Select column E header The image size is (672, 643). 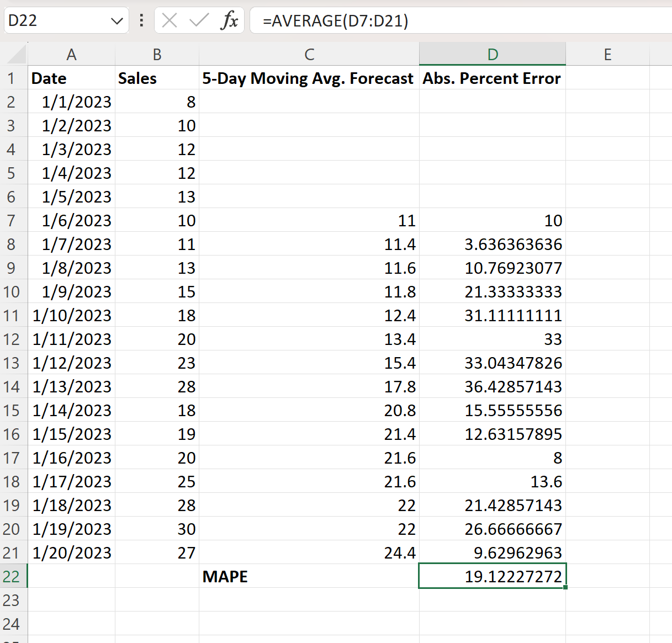(607, 54)
